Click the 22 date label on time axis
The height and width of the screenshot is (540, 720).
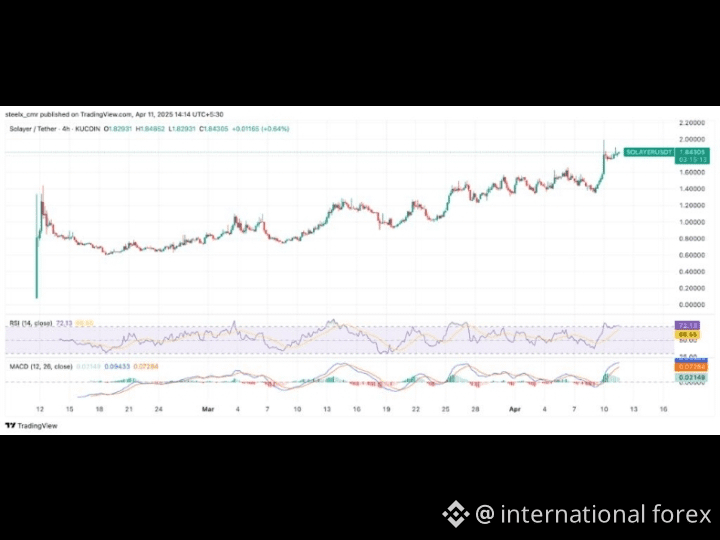coord(416,409)
